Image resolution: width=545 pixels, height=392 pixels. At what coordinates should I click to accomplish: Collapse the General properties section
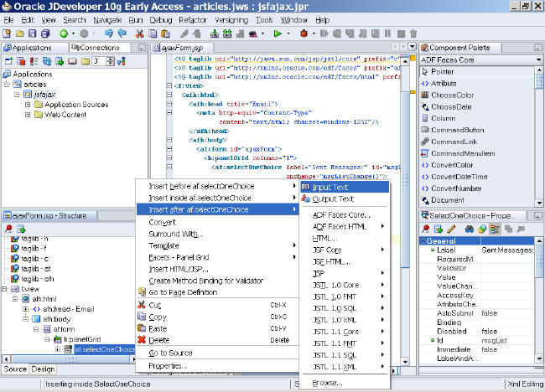(x=423, y=241)
